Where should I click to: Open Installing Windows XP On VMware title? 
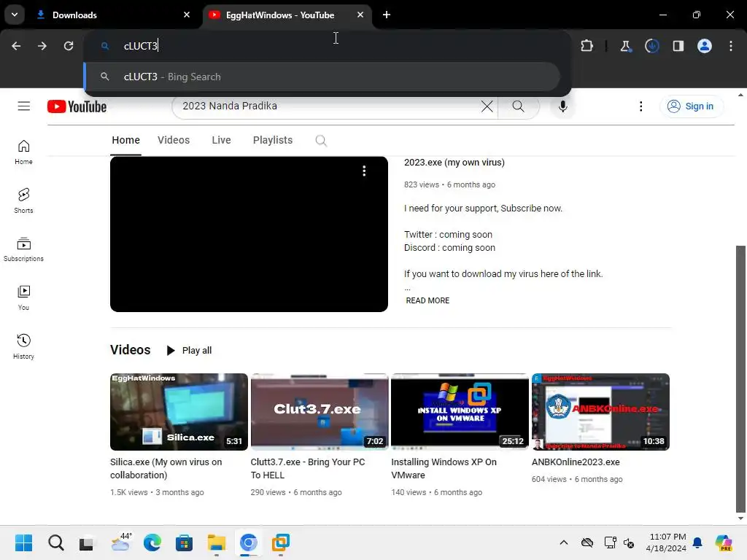coord(444,469)
